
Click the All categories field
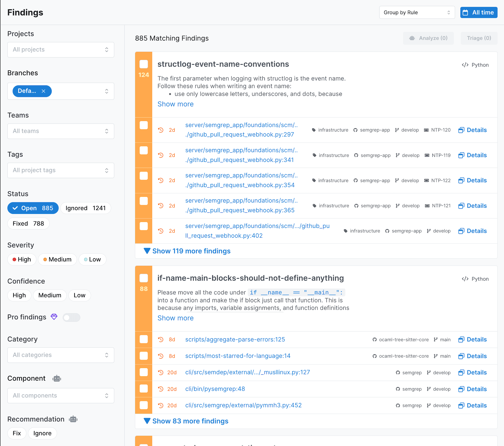pos(61,355)
